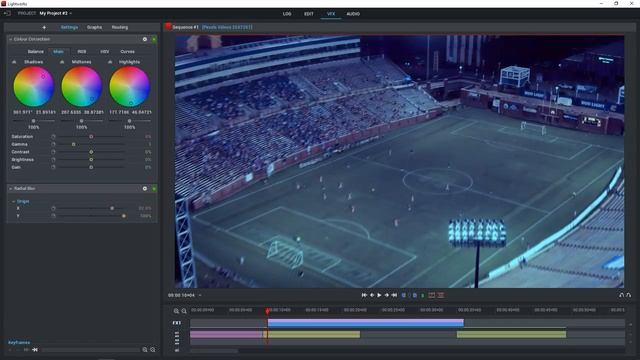Toggle keyframing for Contrast
640x360 pixels.
(53, 152)
